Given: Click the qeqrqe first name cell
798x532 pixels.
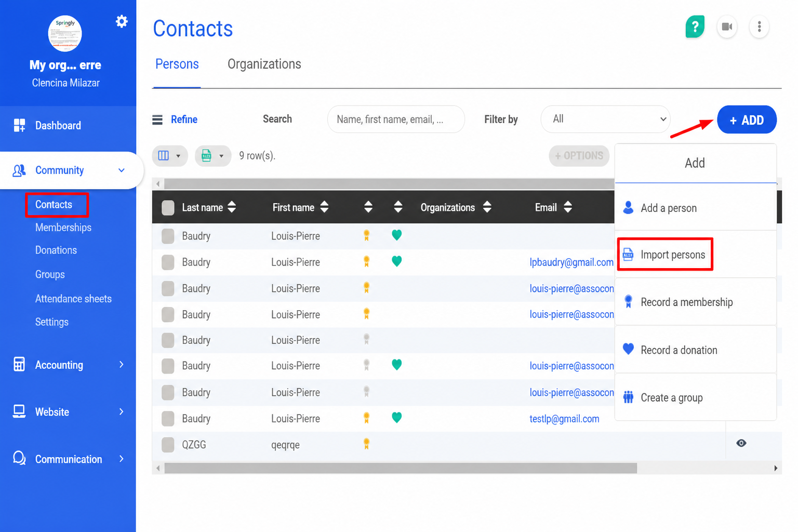Looking at the screenshot, I should (x=285, y=445).
